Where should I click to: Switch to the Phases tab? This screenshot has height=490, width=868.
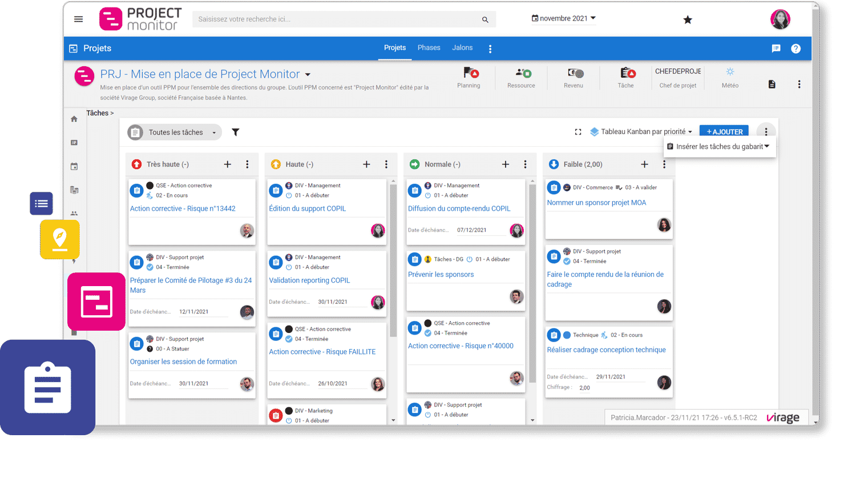(x=429, y=48)
